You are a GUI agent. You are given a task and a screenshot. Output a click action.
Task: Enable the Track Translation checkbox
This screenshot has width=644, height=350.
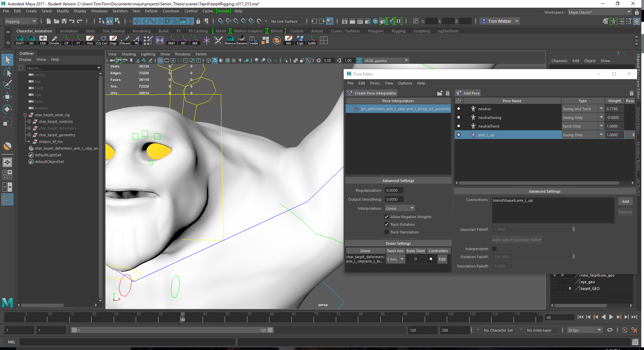point(386,232)
